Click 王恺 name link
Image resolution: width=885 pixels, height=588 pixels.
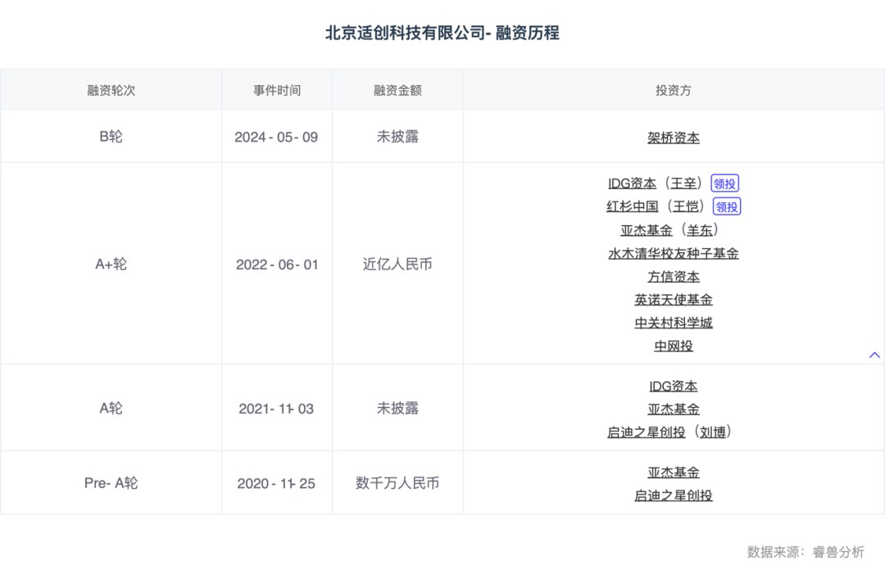686,206
